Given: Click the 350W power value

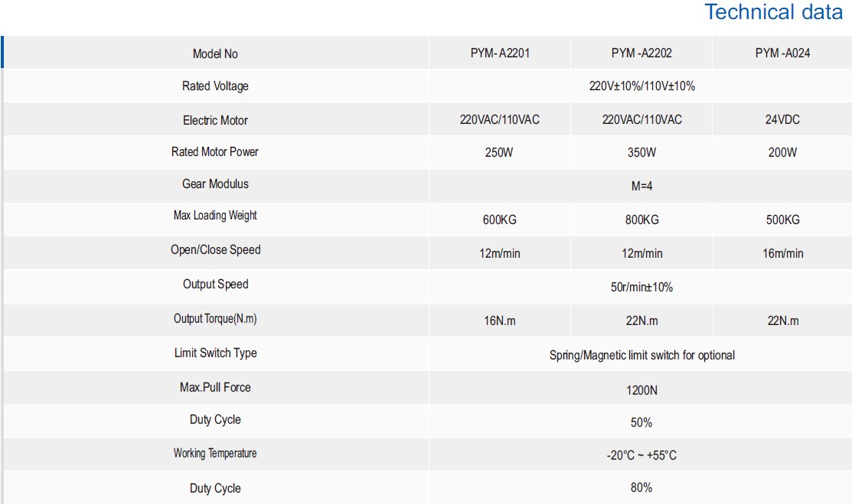Looking at the screenshot, I should [x=641, y=152].
